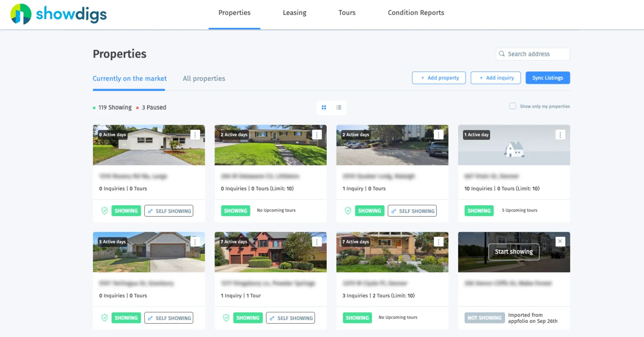Click SELF SHOWING on 3 Active days card
This screenshot has height=337, width=644.
coord(169,318)
